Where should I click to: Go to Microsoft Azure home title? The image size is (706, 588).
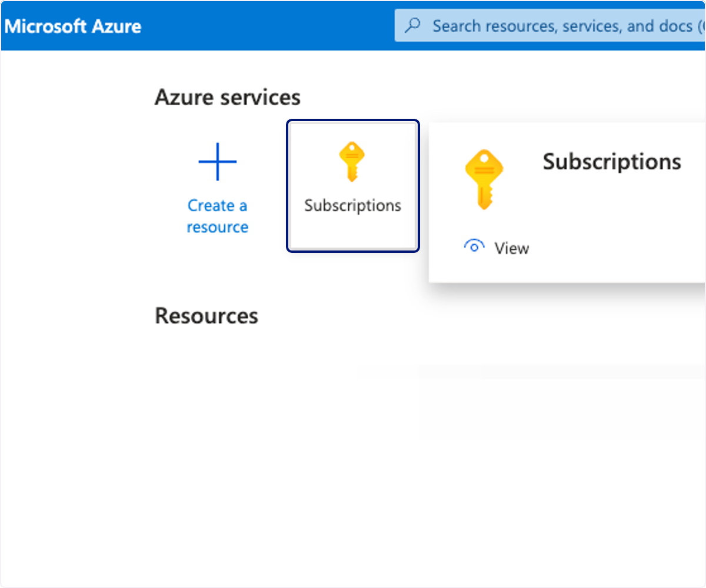73,26
